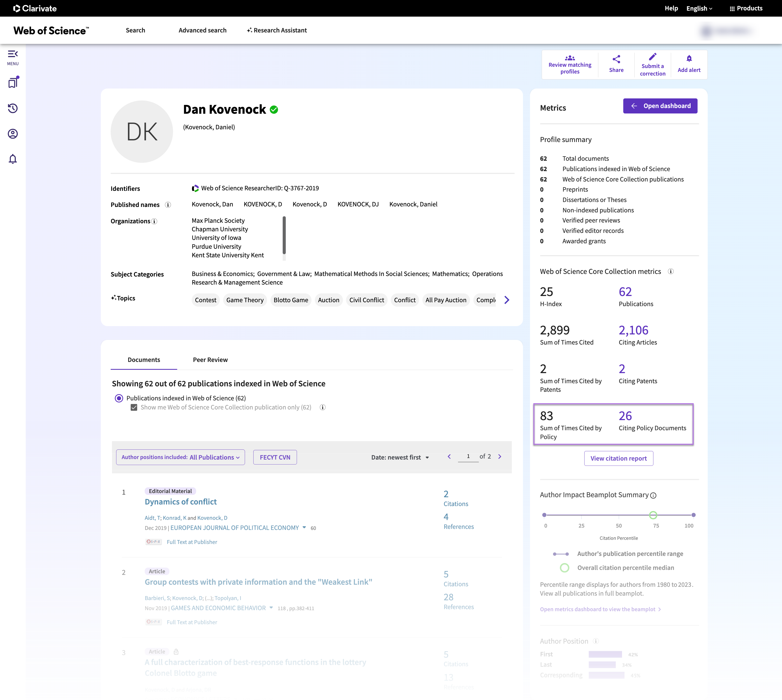Expand the English language dropdown
Image resolution: width=782 pixels, height=700 pixels.
point(699,9)
